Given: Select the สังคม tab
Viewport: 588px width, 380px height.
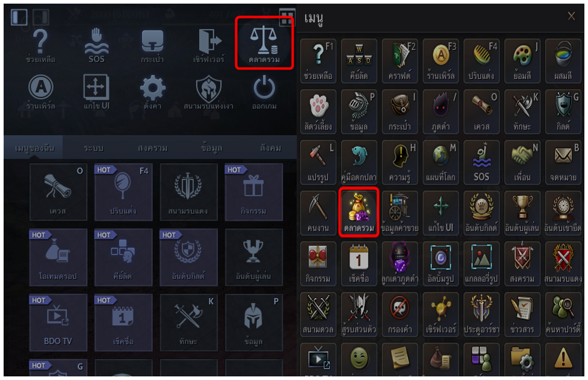Looking at the screenshot, I should 270,148.
